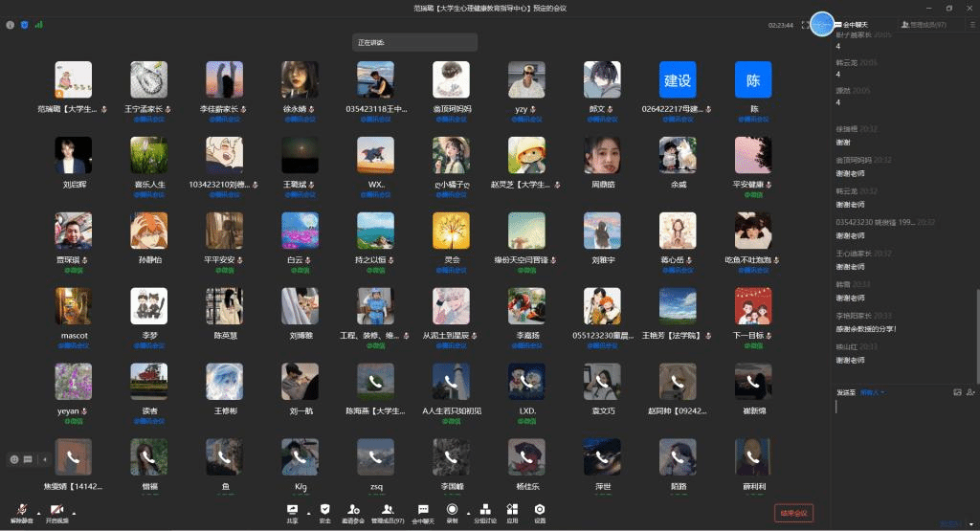
Task: Turn on video camera button
Action: pos(56,510)
